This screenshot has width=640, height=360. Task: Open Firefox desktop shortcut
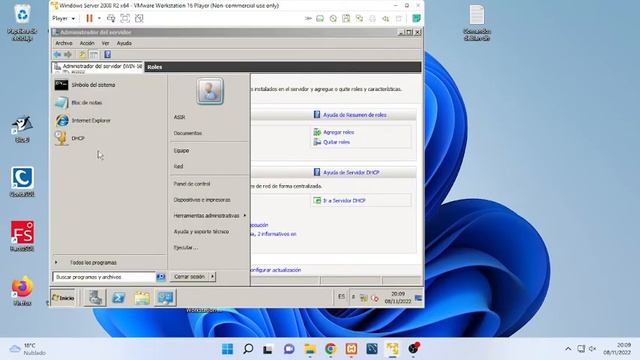tap(22, 291)
